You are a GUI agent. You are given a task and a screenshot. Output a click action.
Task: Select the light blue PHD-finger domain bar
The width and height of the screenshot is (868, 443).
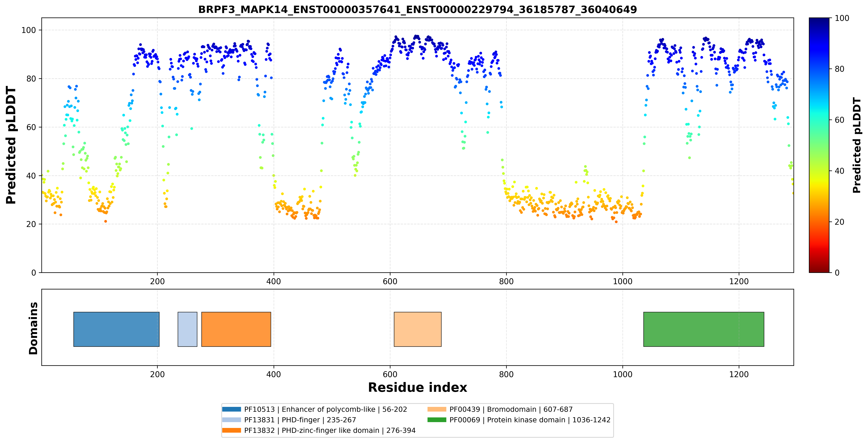pyautogui.click(x=187, y=329)
